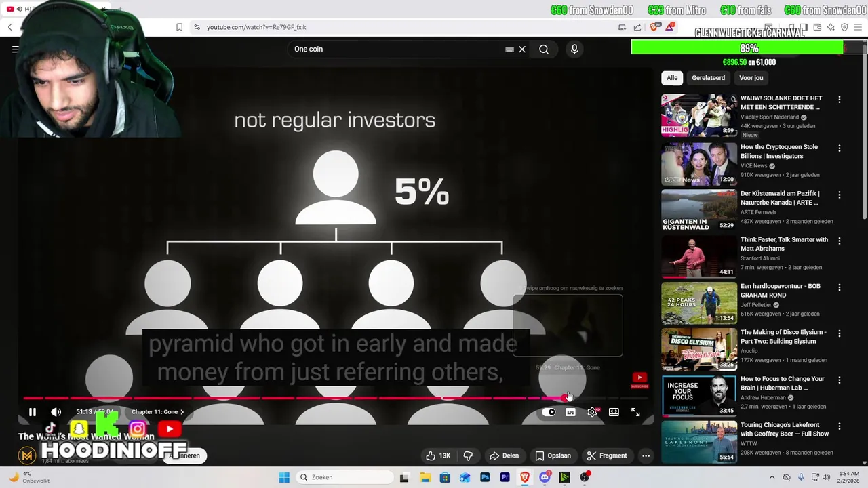Go back with the browser back arrow
This screenshot has width=868, height=488.
[x=10, y=27]
